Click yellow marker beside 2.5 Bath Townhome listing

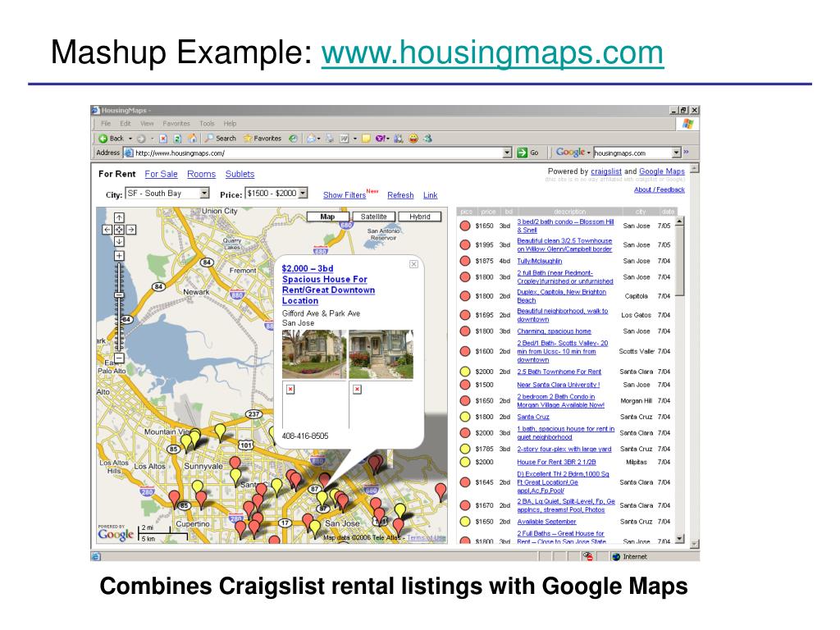click(465, 372)
